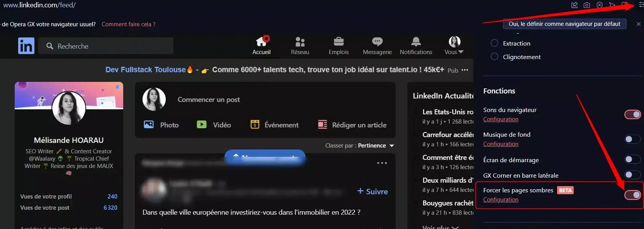Open the Emplois briefcase icon

(339, 41)
